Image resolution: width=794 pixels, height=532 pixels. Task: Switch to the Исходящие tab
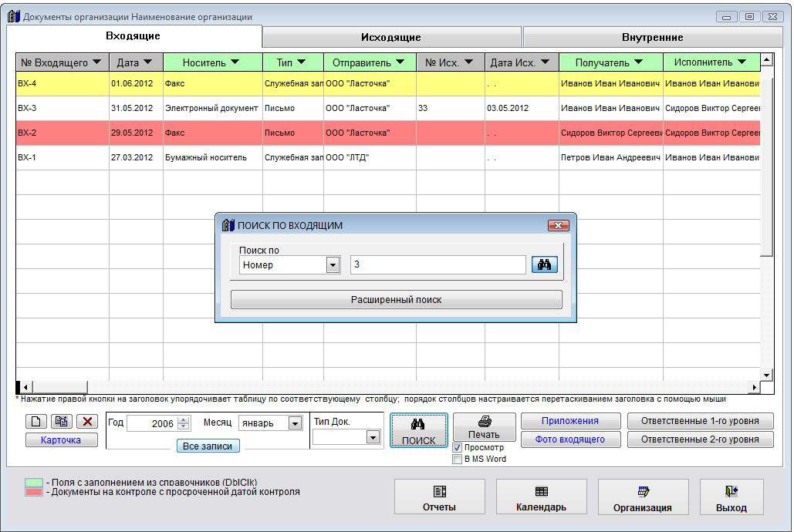point(391,37)
